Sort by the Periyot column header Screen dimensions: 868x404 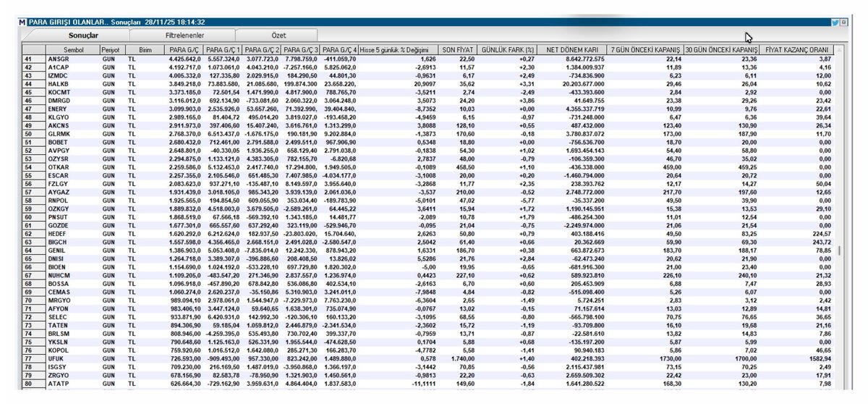(x=112, y=50)
